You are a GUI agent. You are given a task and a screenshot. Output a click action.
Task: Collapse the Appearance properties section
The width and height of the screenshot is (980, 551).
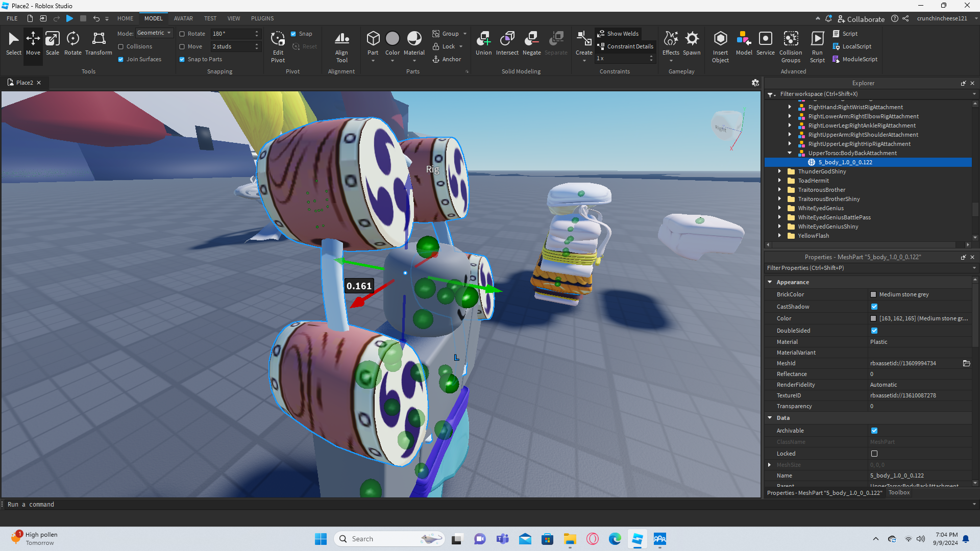coord(770,282)
